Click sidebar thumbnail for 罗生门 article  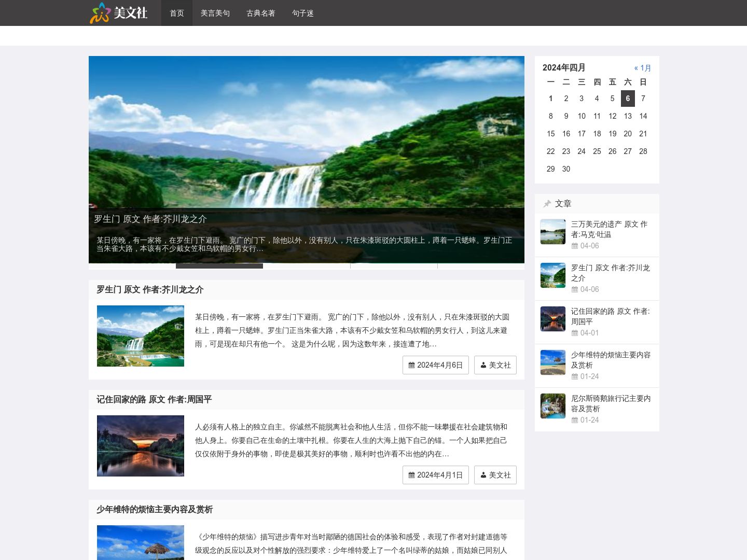[553, 275]
